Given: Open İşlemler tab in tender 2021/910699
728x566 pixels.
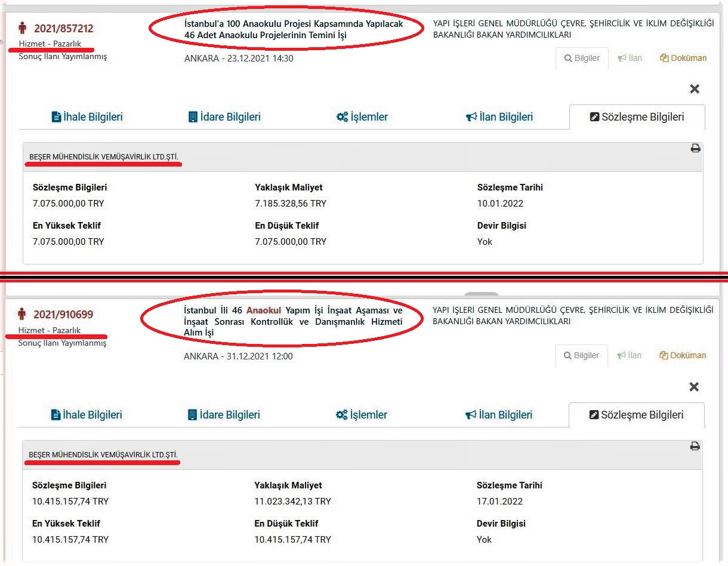Looking at the screenshot, I should click(362, 415).
